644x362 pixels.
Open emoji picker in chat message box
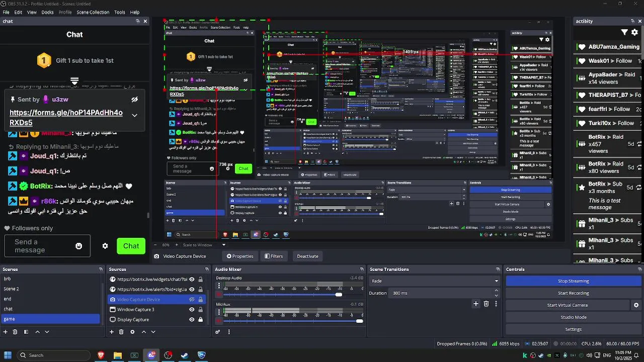pyautogui.click(x=78, y=246)
